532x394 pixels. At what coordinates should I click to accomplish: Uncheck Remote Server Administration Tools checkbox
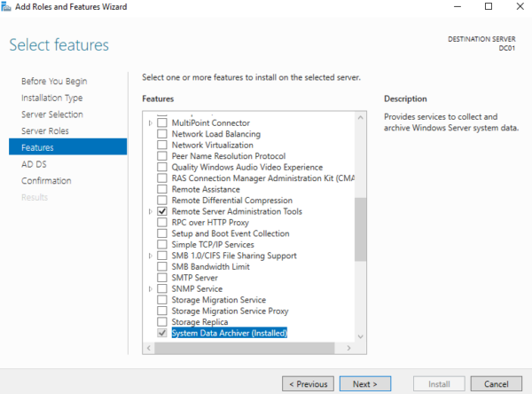(161, 212)
